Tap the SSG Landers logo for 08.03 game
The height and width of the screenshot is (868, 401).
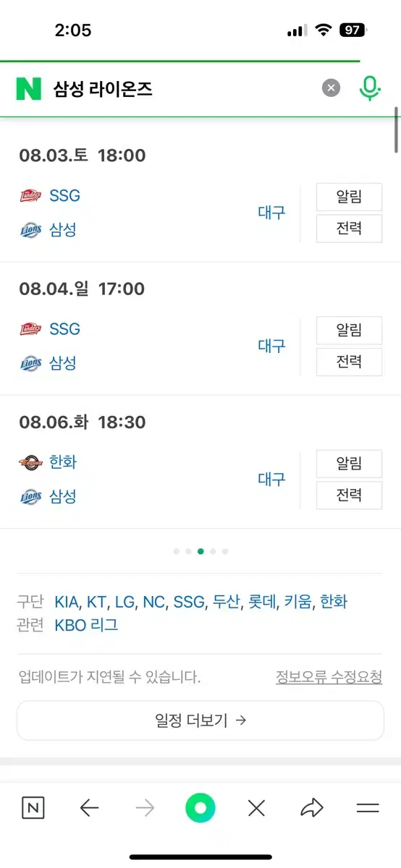tap(31, 195)
